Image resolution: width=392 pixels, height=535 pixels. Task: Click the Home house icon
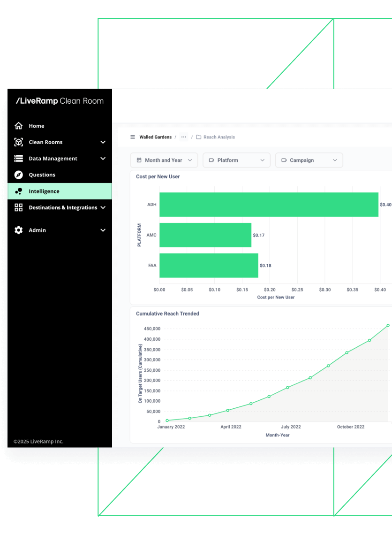click(18, 126)
